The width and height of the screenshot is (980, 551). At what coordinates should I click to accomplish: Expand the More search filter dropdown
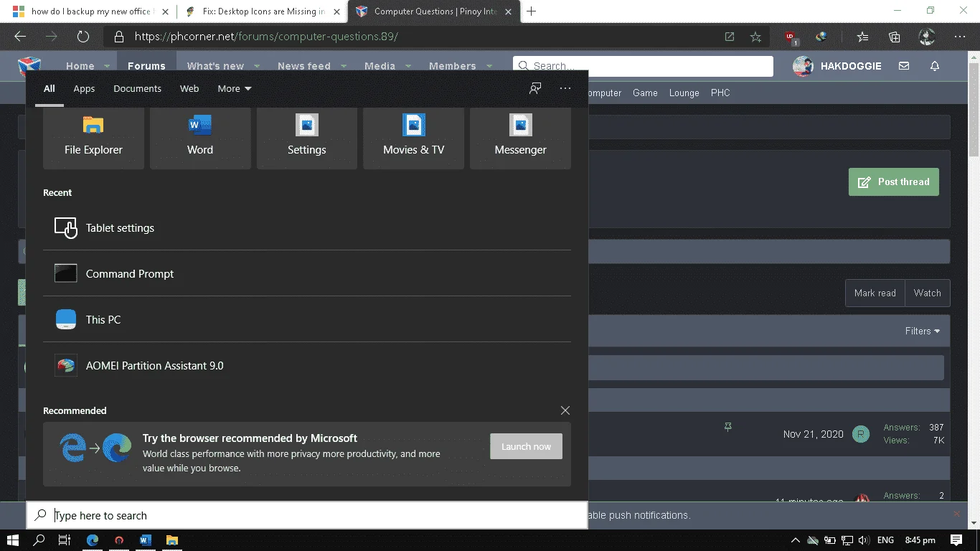[x=235, y=89]
